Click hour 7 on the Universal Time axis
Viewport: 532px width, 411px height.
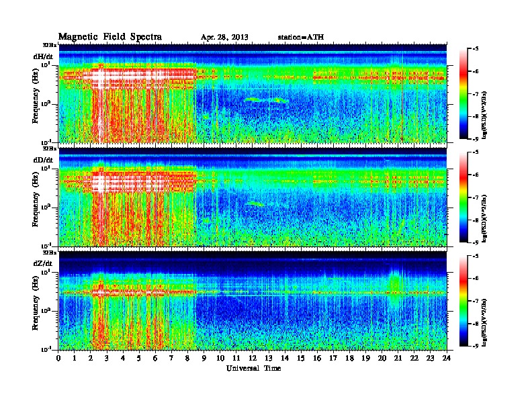coord(172,358)
